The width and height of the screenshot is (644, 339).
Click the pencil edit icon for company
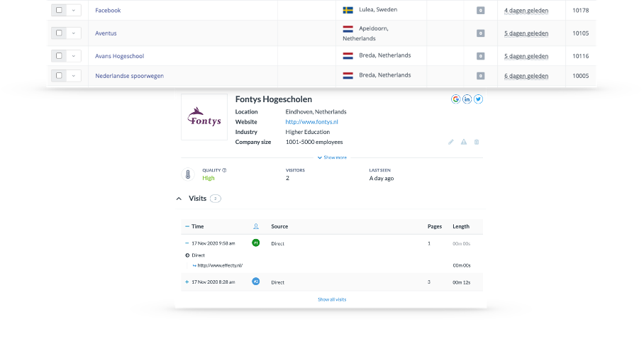(451, 142)
